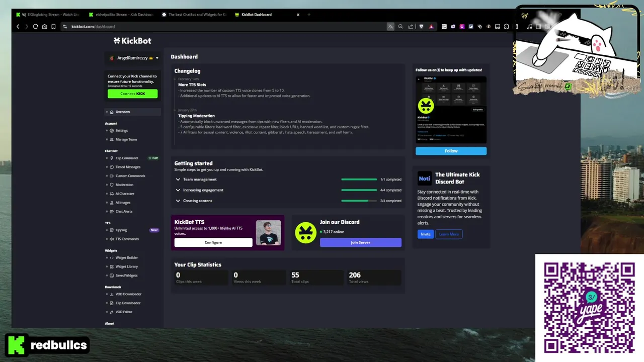The height and width of the screenshot is (362, 644).
Task: Open Custom Commands icon in sidebar
Action: click(112, 176)
